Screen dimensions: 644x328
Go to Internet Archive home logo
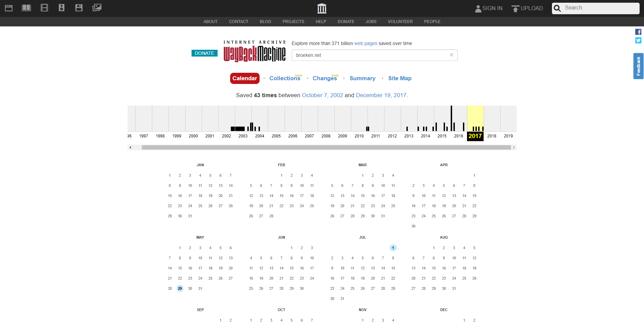coord(322,8)
